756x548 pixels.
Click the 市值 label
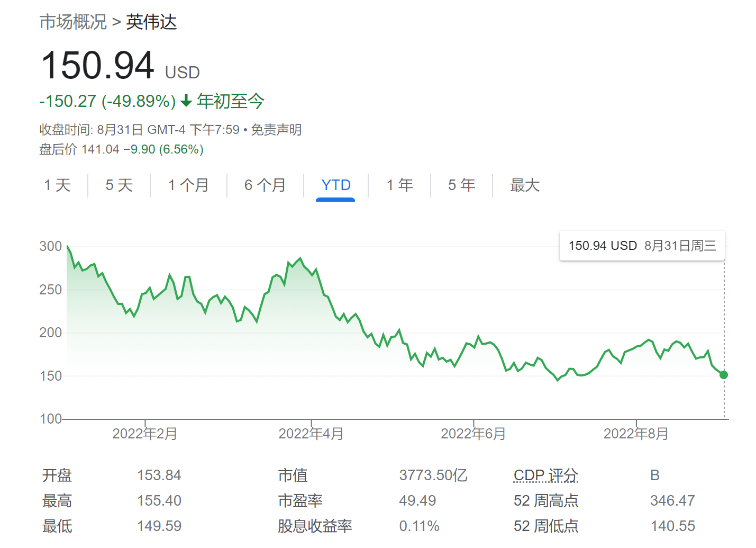click(293, 475)
